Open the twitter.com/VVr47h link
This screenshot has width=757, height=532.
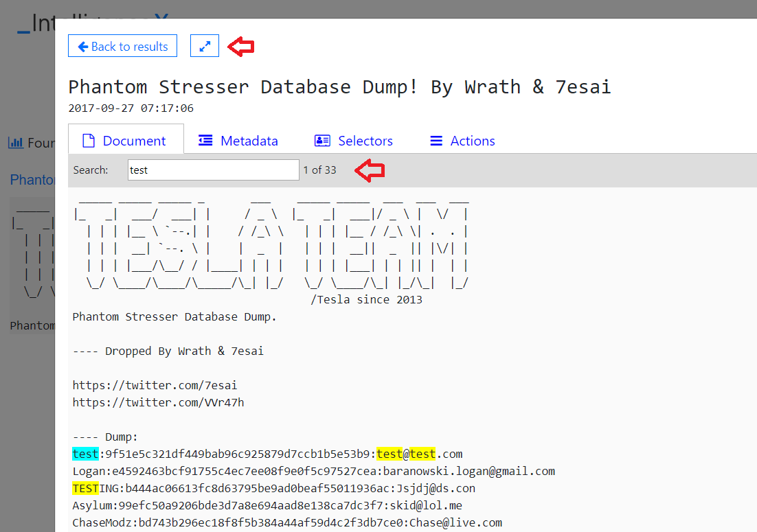158,402
